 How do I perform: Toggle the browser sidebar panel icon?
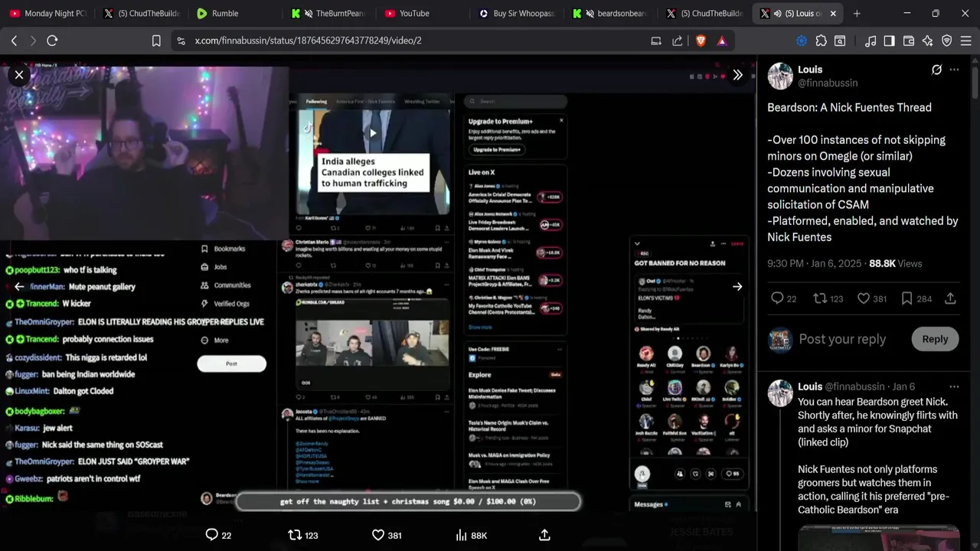pyautogui.click(x=889, y=41)
